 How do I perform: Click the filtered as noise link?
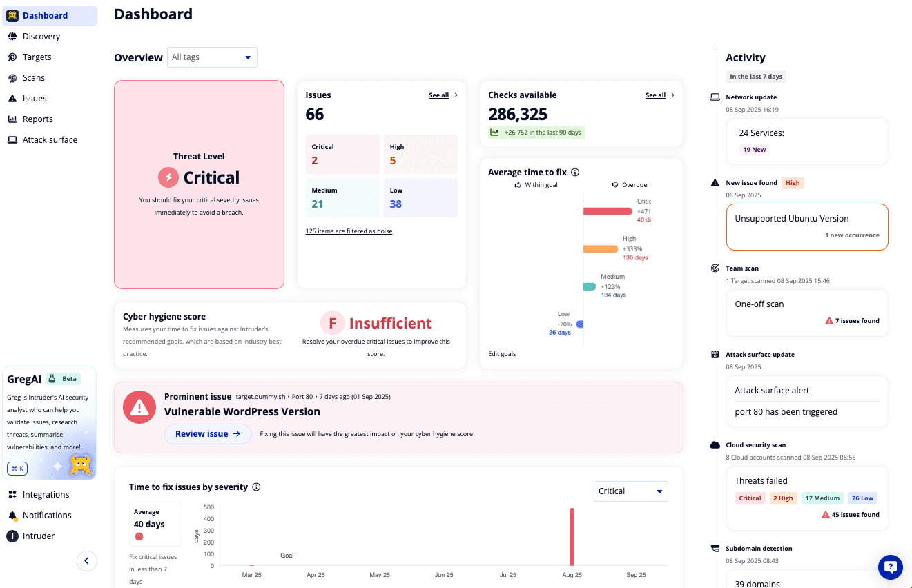(x=349, y=231)
